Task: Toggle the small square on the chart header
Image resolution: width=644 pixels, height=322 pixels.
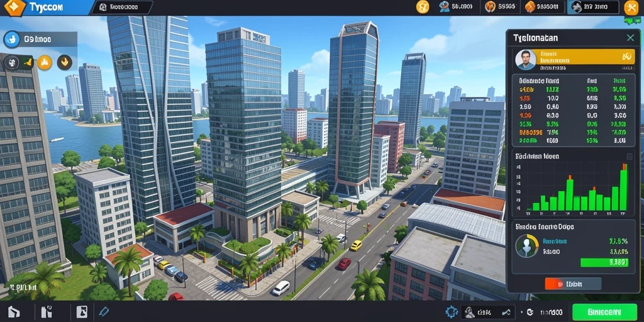Action: tap(629, 157)
